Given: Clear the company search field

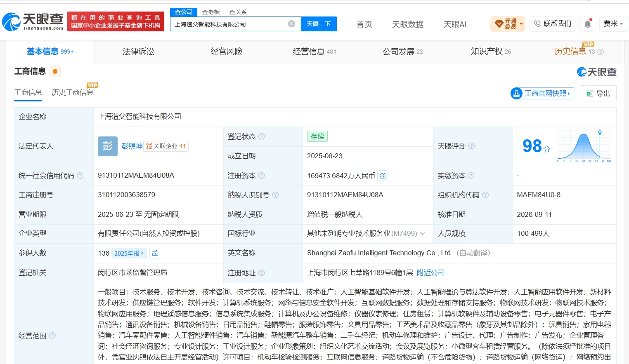Looking at the screenshot, I should 291,24.
